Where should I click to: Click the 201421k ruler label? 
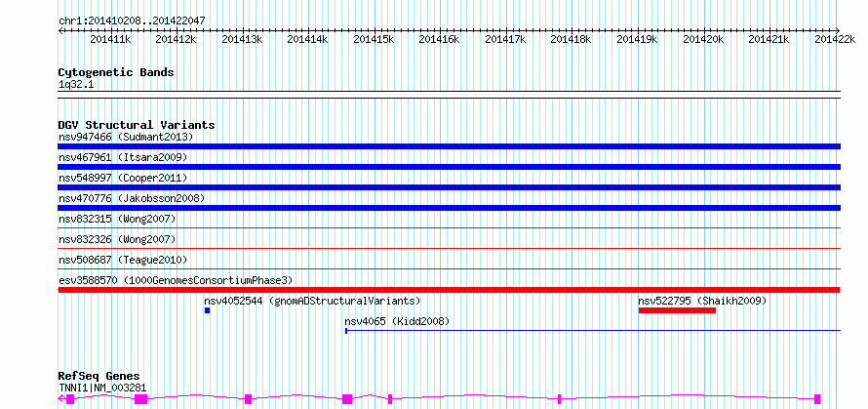(x=769, y=39)
